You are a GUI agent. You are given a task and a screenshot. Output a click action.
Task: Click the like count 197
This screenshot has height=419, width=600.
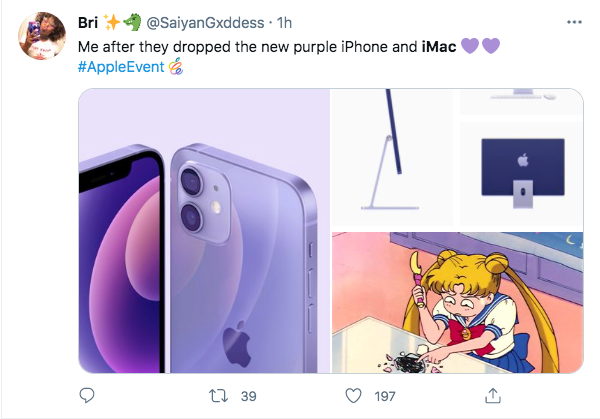coord(386,397)
